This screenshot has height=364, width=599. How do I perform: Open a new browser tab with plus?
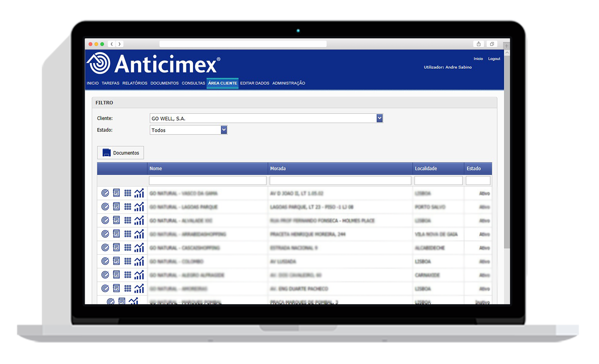(507, 46)
